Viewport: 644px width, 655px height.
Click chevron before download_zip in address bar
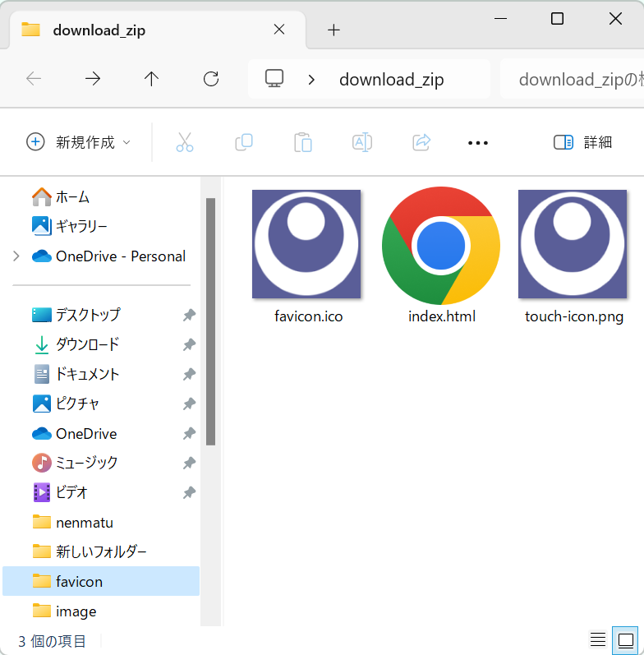[x=311, y=80]
